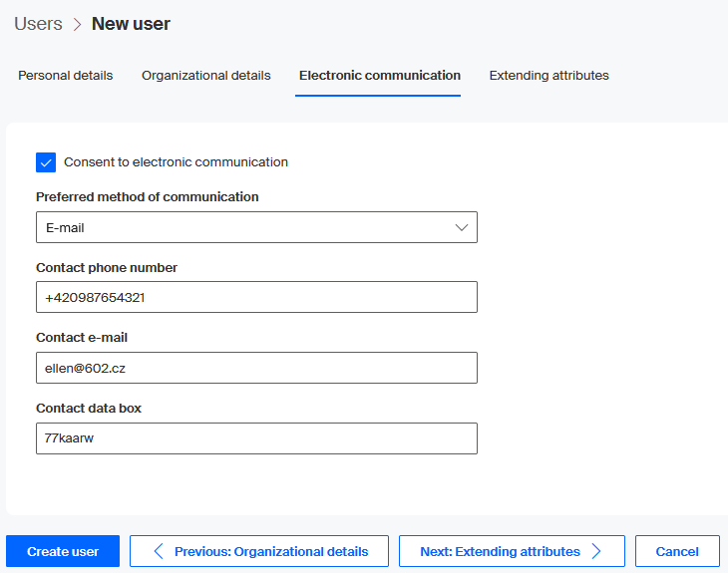
Task: Click Previous: Organizational details button
Action: tap(259, 551)
